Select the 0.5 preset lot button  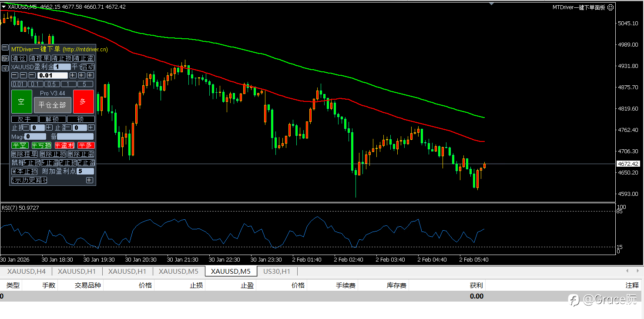coord(52,84)
